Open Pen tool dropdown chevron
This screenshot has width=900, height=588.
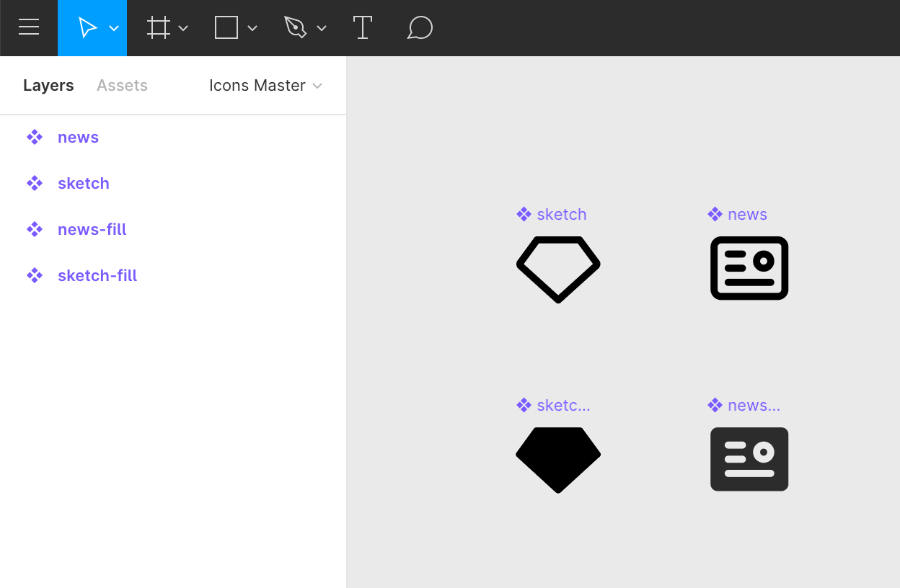pos(322,28)
